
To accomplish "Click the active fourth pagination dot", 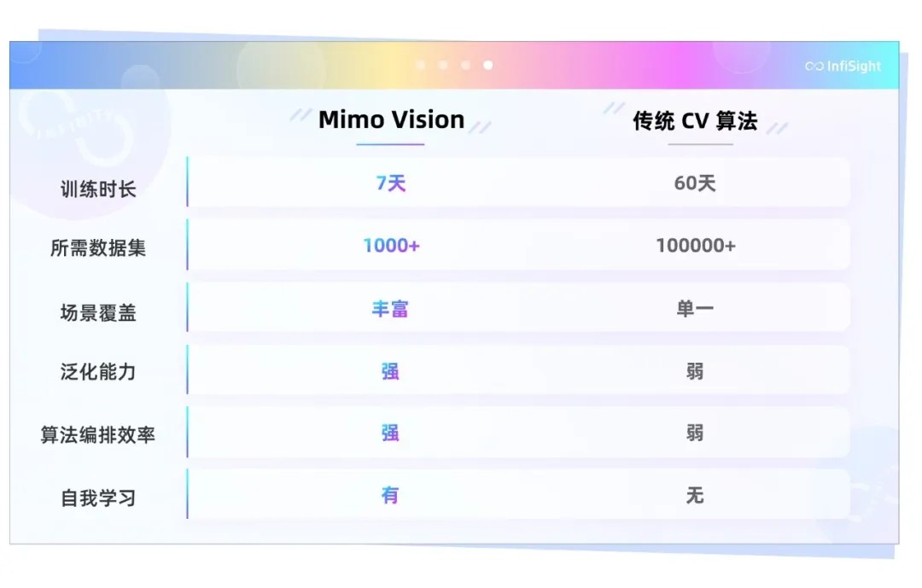I will click(x=488, y=65).
